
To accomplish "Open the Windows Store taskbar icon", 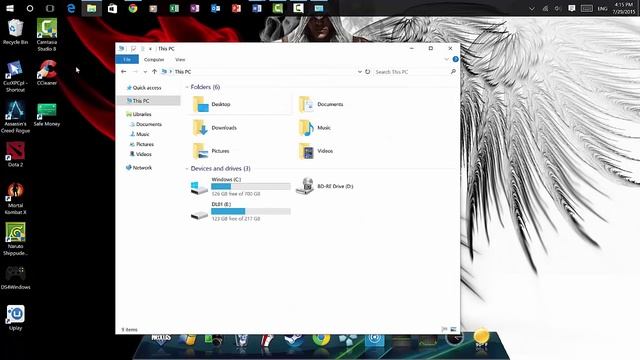I will pos(112,8).
